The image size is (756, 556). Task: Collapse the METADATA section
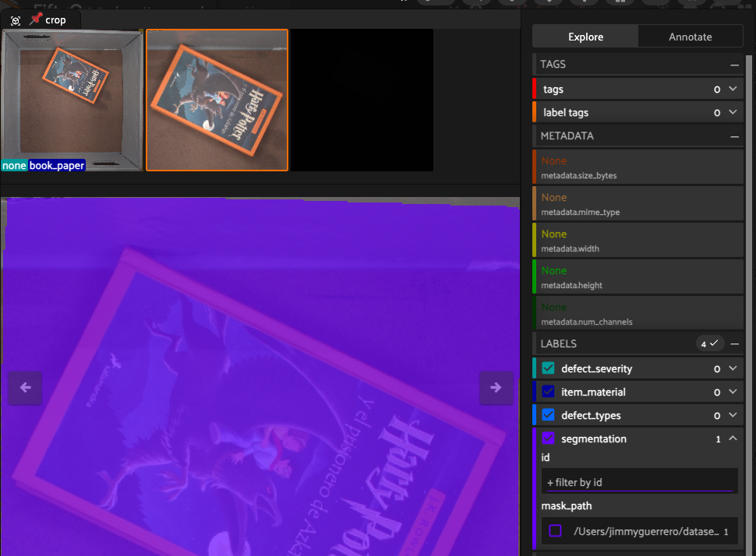pyautogui.click(x=734, y=136)
